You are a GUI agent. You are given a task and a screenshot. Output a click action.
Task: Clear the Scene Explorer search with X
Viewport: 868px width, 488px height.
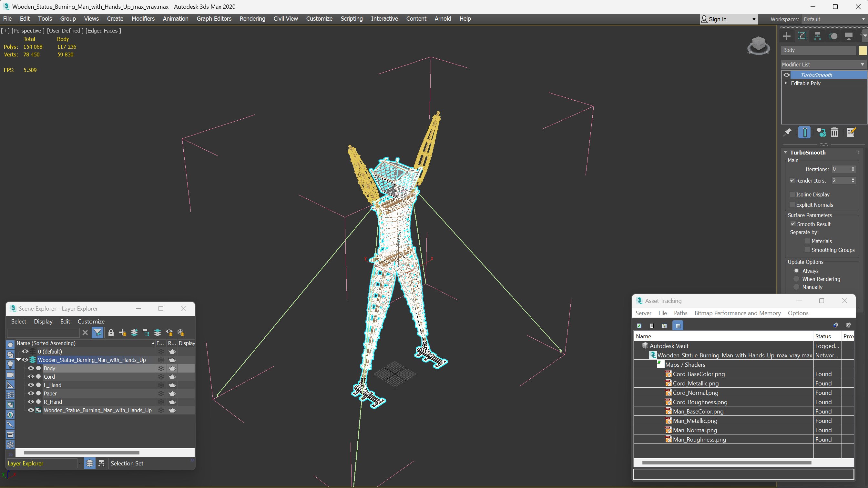[x=85, y=333]
